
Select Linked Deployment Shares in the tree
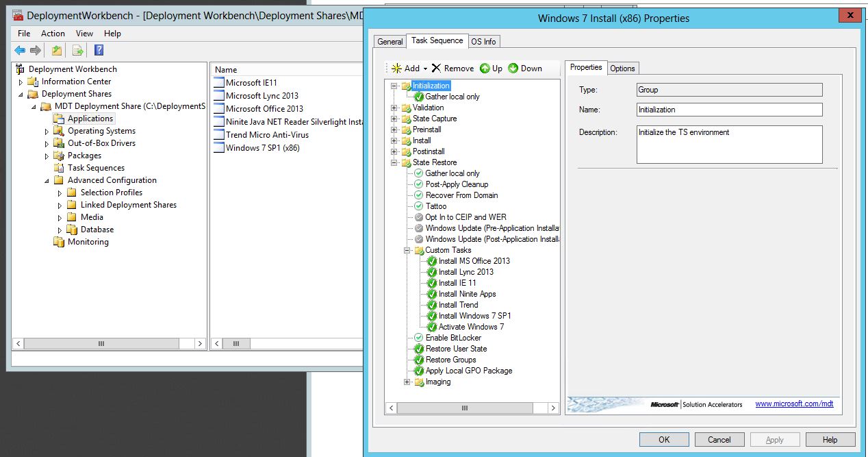tap(129, 205)
